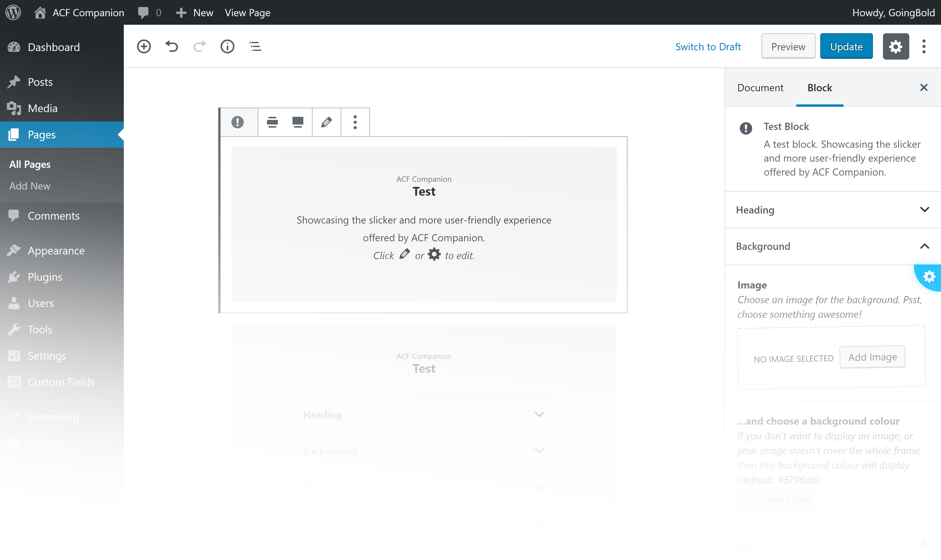Switch block to edit mode pencil
941x560 pixels.
coord(327,122)
